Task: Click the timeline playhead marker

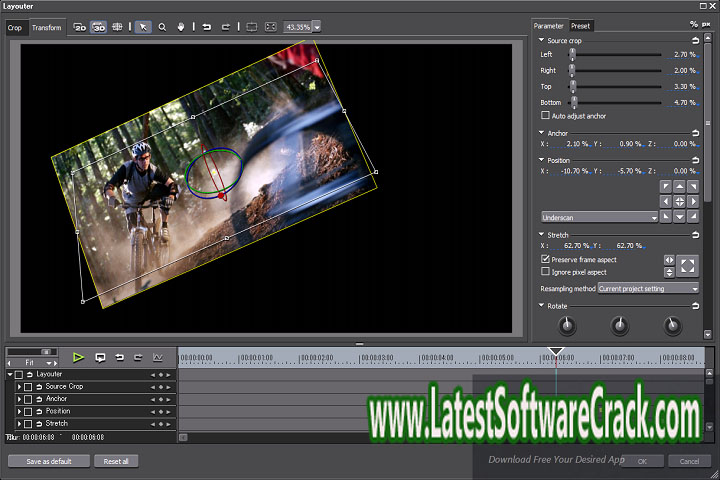Action: (x=556, y=352)
